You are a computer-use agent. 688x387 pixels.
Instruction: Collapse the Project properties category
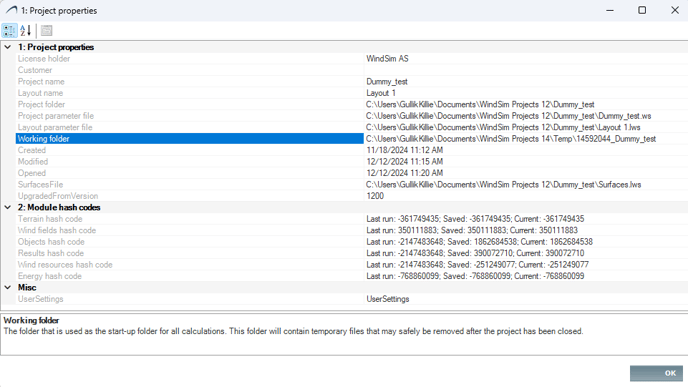[8, 47]
